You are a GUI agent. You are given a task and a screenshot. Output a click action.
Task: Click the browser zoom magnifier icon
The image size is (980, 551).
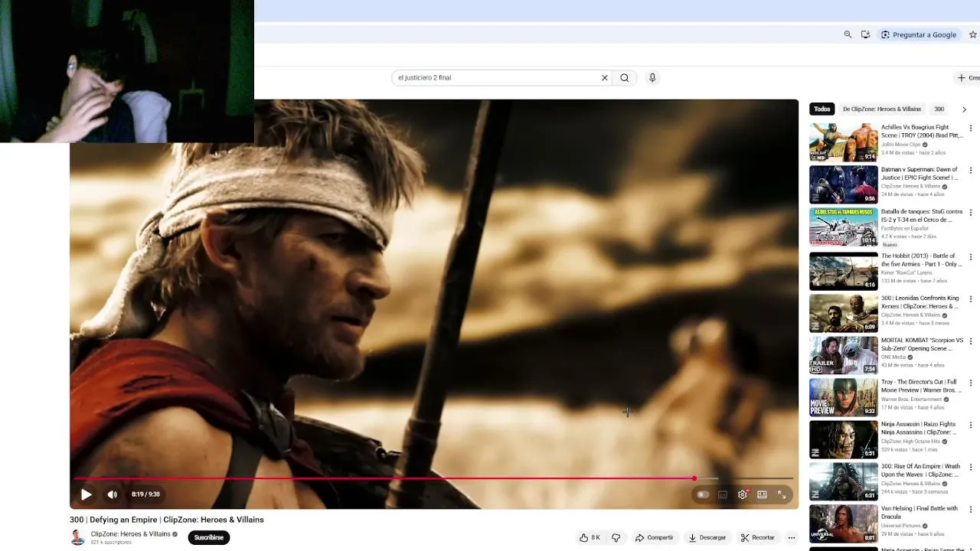pyautogui.click(x=848, y=34)
